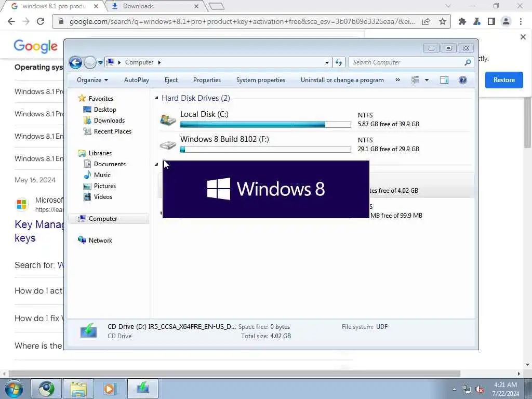Open the Pictures library
The width and height of the screenshot is (532, 399).
click(x=105, y=186)
